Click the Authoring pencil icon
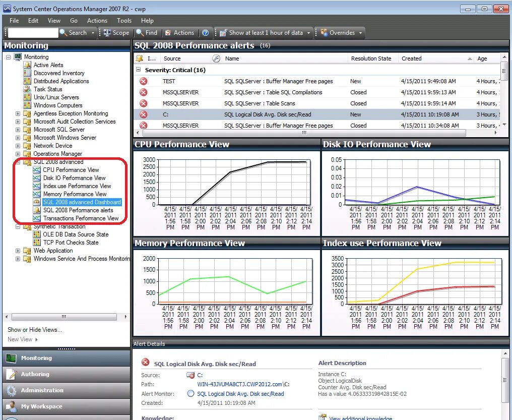The height and width of the screenshot is (420, 512). 11,374
